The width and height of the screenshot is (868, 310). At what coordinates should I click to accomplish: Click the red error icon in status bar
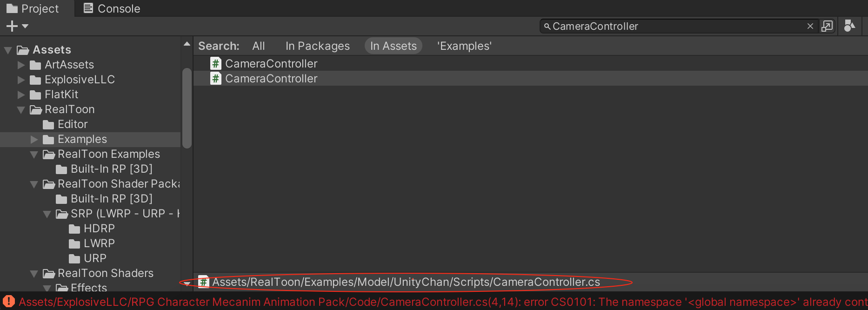(x=8, y=302)
